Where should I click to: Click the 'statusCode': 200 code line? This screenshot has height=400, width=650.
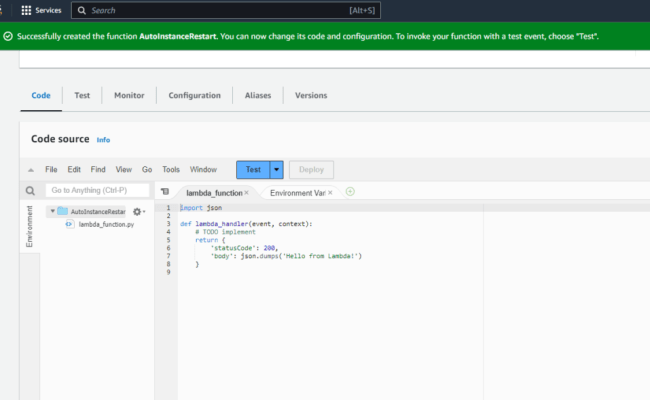[x=245, y=248]
